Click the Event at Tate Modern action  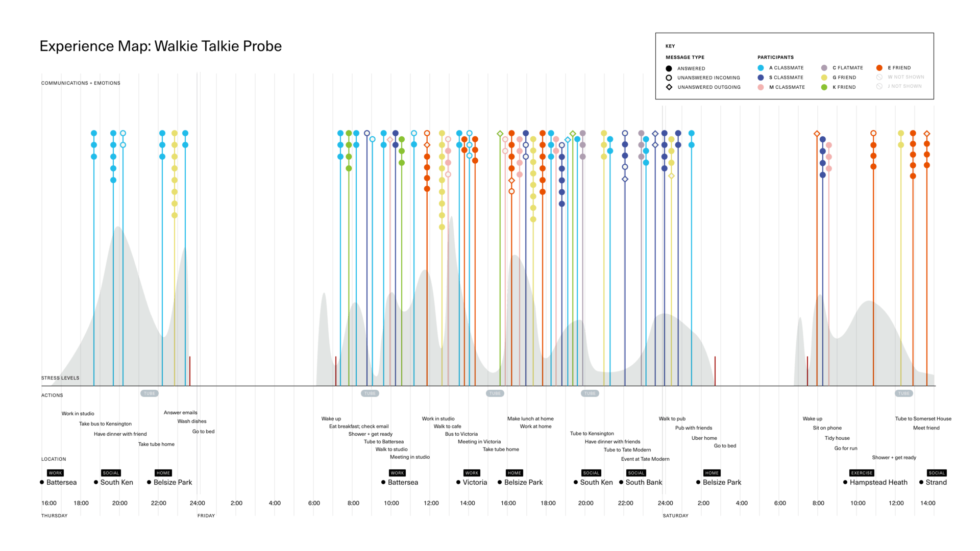(x=645, y=459)
